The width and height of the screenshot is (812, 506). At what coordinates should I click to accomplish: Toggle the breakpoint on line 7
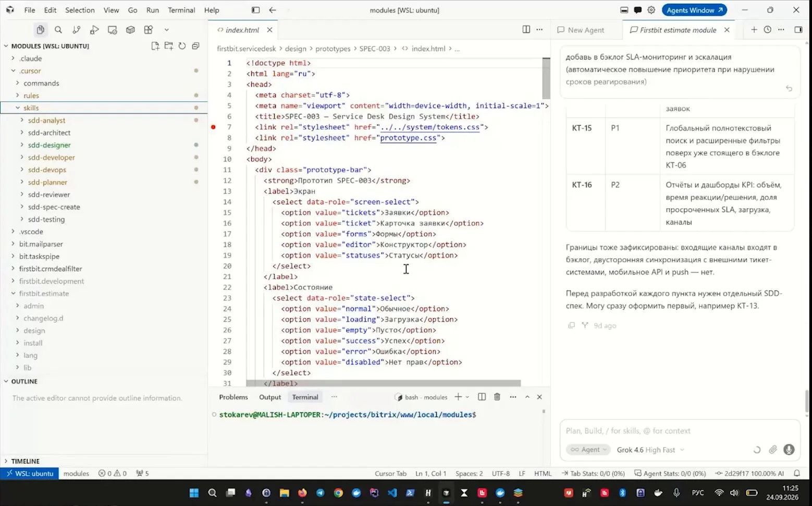pos(213,127)
